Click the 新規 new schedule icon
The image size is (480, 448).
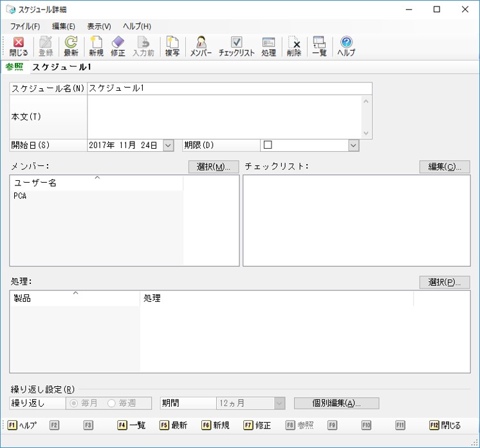[x=96, y=46]
